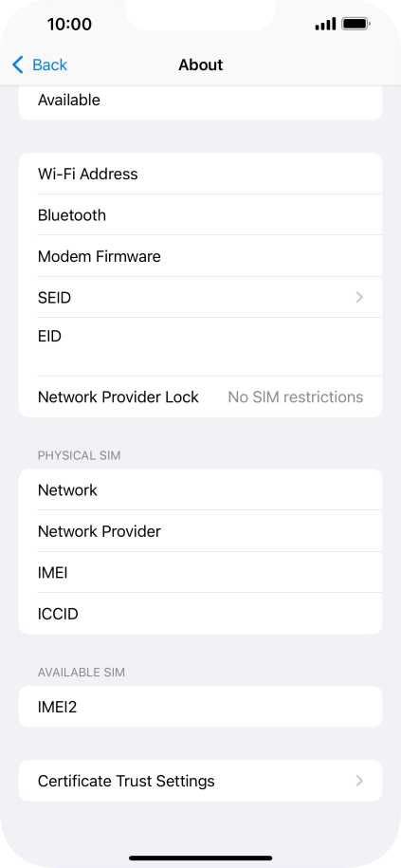This screenshot has height=868, width=401.
Task: Tap Network Provider Lock row
Action: click(200, 397)
